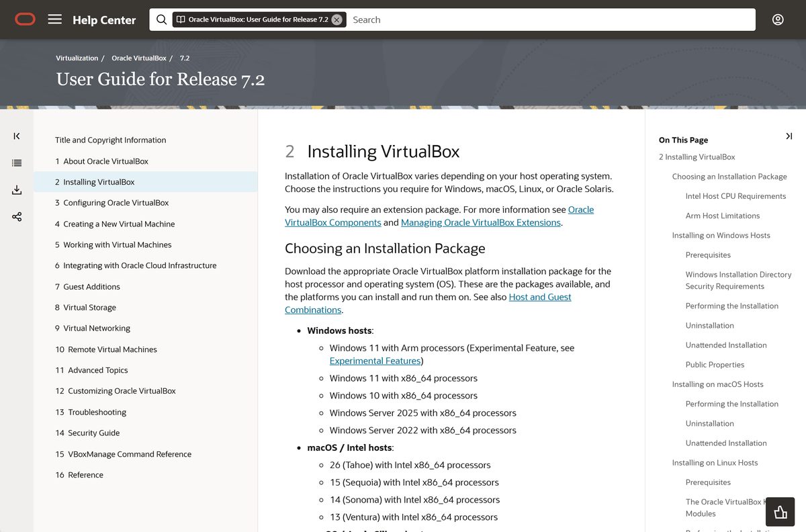The width and height of the screenshot is (806, 532).
Task: Follow the Experimental Features link
Action: (x=375, y=361)
